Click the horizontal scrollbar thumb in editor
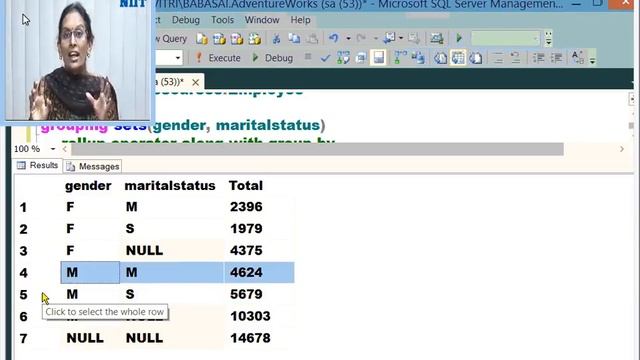The width and height of the screenshot is (640, 360). pyautogui.click(x=318, y=149)
